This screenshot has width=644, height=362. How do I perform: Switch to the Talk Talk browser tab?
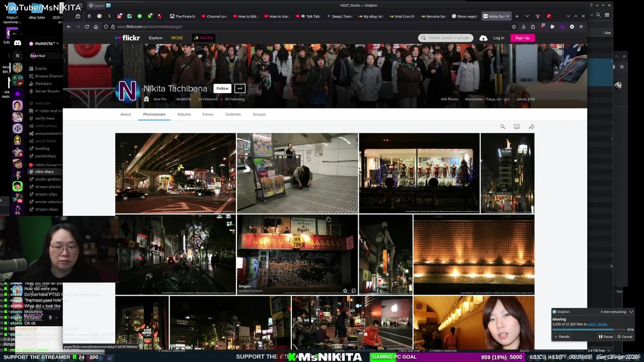[x=310, y=16]
